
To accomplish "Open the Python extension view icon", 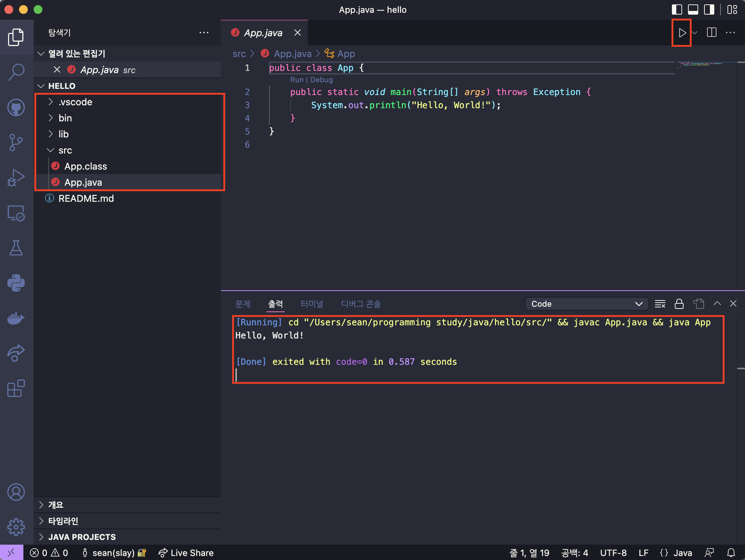I will tap(16, 283).
